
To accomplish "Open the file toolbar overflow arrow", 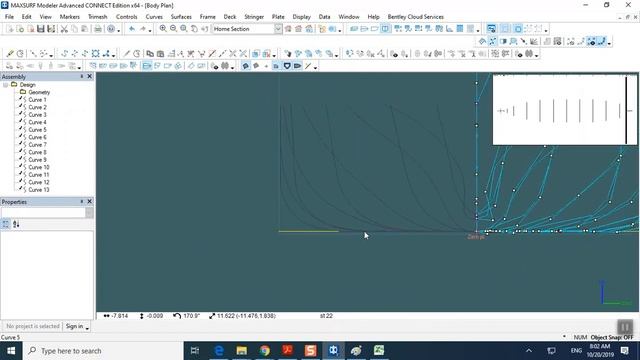I will (118, 30).
